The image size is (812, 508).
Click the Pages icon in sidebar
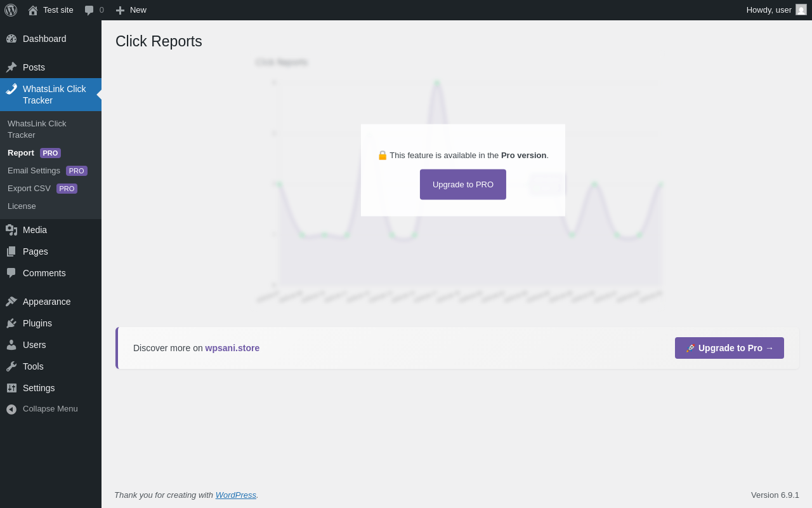pyautogui.click(x=11, y=251)
